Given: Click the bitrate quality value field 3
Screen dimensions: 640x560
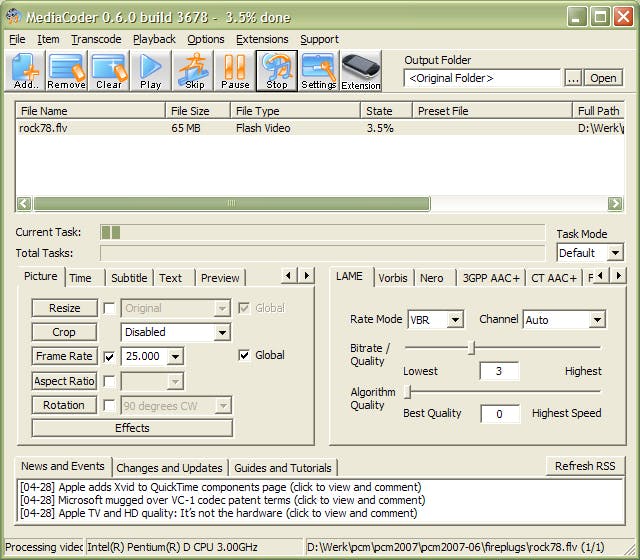Looking at the screenshot, I should pos(499,371).
